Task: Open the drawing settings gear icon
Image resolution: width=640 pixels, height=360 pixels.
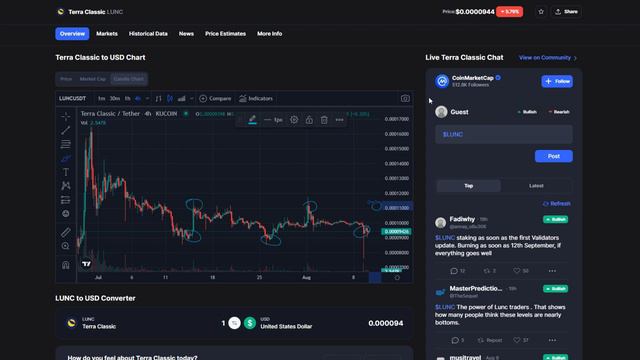Action: [294, 120]
